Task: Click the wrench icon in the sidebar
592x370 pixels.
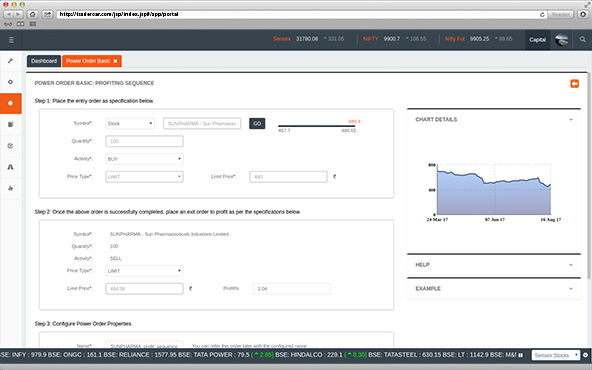Action: [x=11, y=60]
